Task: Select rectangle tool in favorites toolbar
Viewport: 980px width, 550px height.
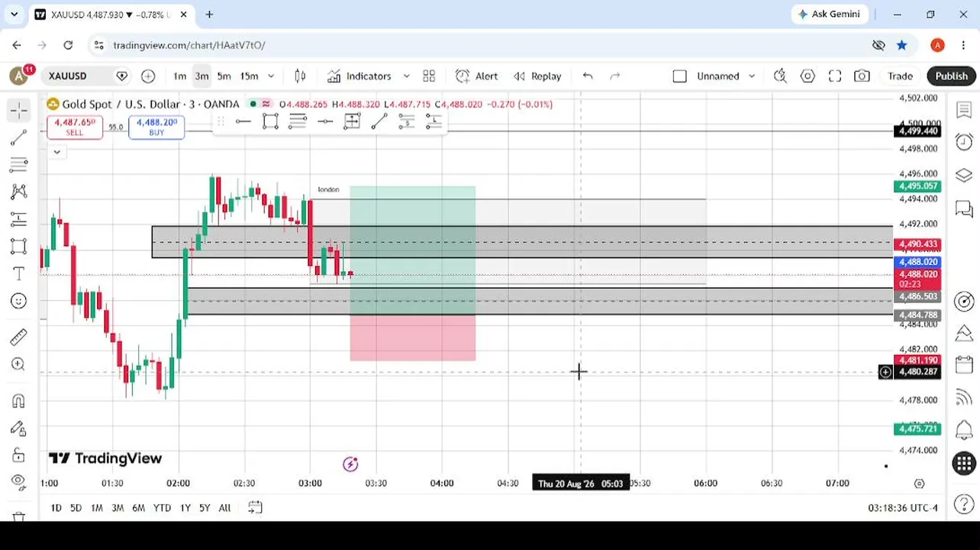Action: 270,121
